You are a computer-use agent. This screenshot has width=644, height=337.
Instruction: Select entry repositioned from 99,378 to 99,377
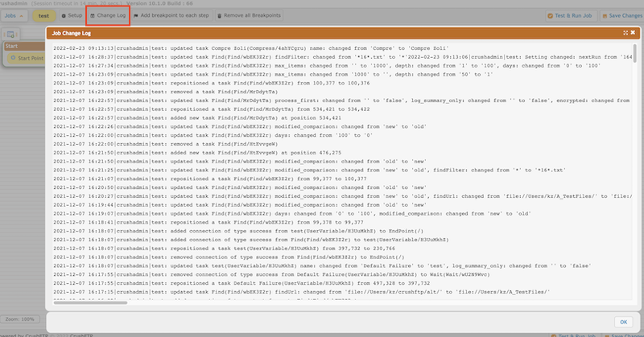(208, 222)
